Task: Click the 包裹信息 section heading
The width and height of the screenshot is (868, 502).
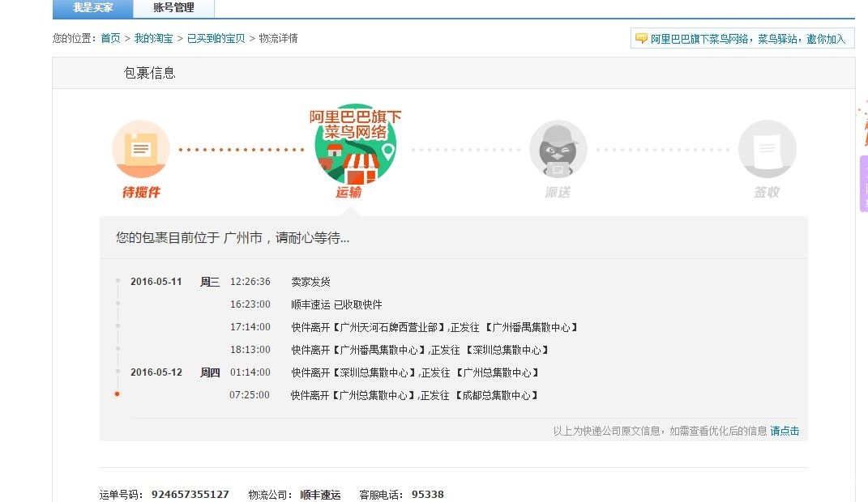Action: pyautogui.click(x=149, y=73)
